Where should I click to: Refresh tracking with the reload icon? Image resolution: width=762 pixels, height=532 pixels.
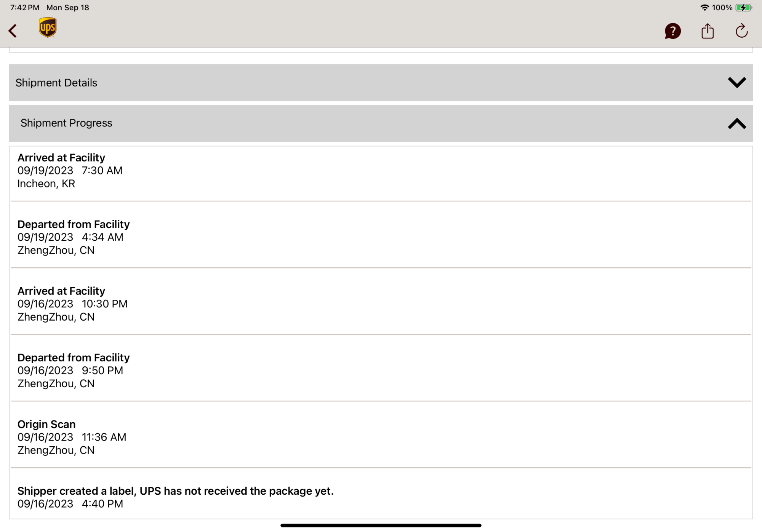click(x=741, y=31)
